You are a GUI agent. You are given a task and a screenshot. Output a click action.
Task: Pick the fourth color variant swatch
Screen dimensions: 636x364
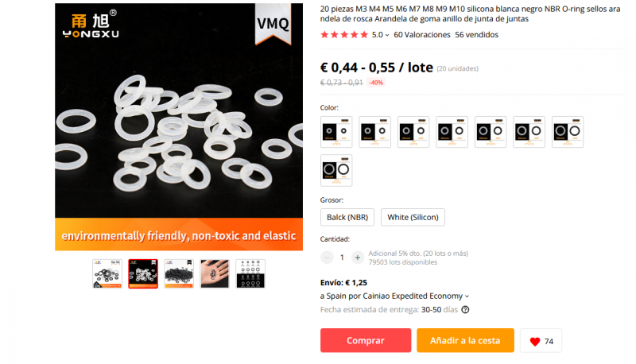tap(452, 132)
